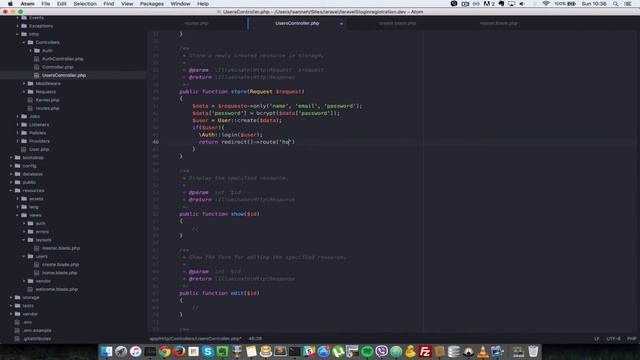Click the Wi-Fi icon in the menu bar
Viewport: 640px width, 360px height.
coord(546,4)
